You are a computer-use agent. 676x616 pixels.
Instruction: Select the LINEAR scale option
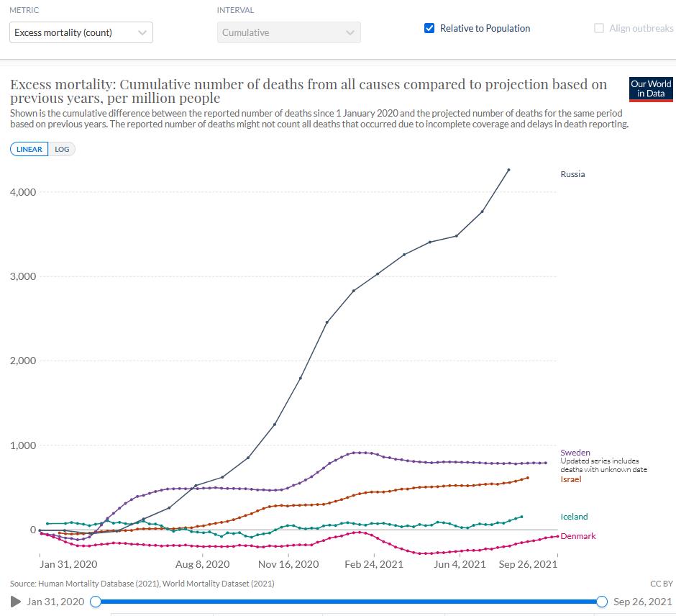point(29,149)
